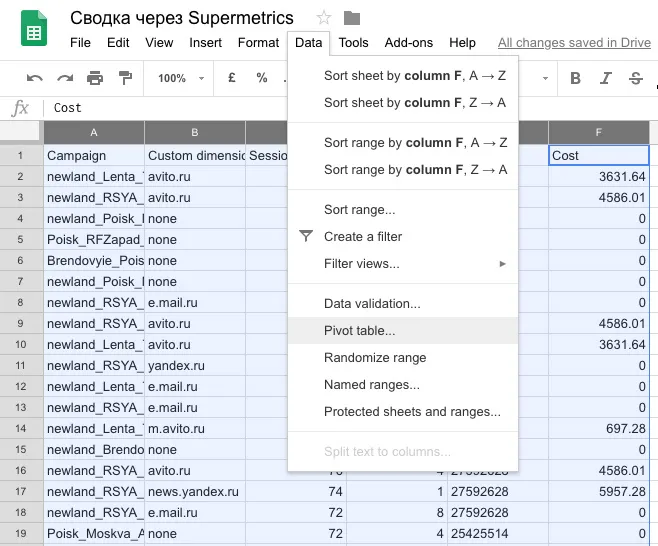Select Named ranges... option
The height and width of the screenshot is (546, 658).
(403, 384)
